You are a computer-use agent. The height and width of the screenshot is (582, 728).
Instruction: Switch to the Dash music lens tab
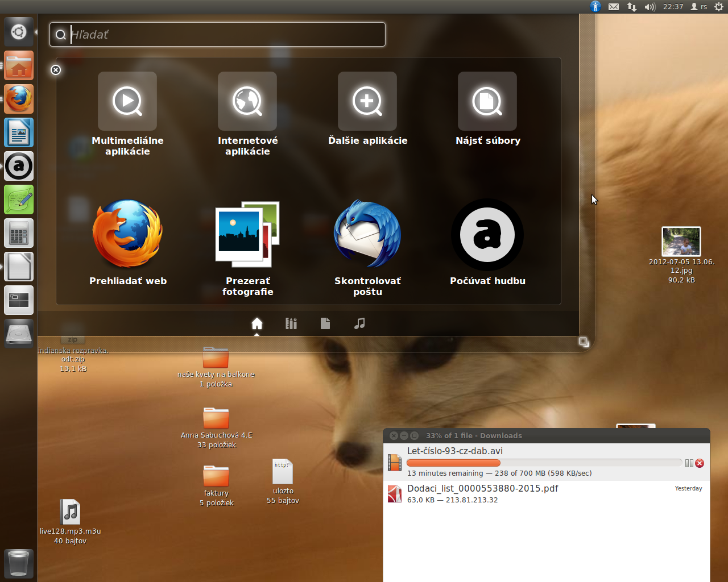[x=359, y=323]
